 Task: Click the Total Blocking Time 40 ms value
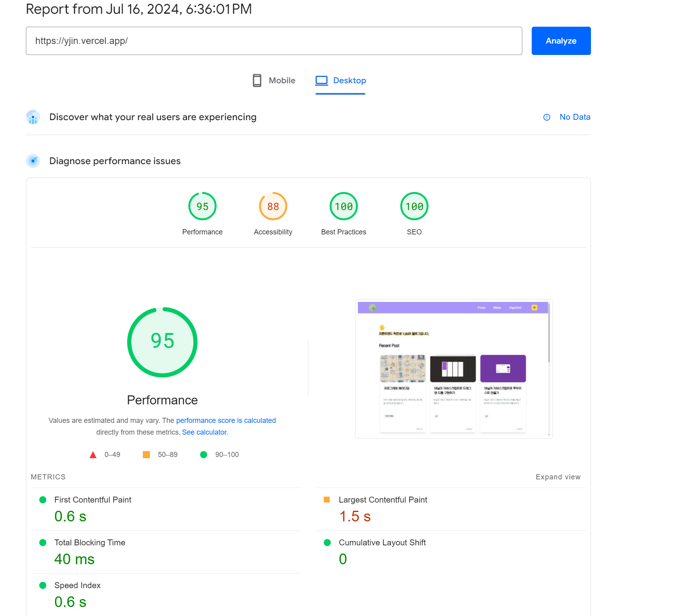point(75,559)
